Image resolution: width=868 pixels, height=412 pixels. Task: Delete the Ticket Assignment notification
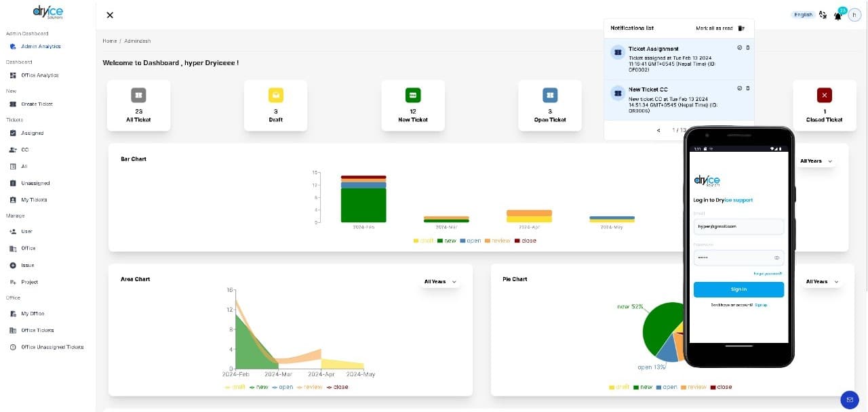click(748, 48)
